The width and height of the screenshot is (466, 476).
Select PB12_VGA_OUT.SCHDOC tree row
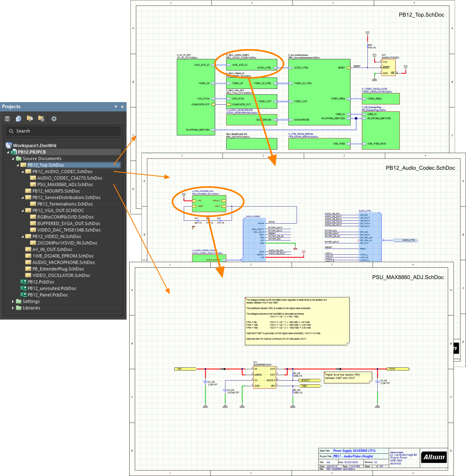[x=58, y=210]
